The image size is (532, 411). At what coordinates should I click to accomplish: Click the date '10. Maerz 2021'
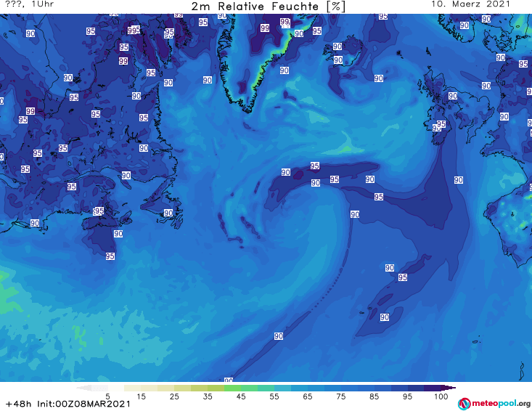coord(470,4)
